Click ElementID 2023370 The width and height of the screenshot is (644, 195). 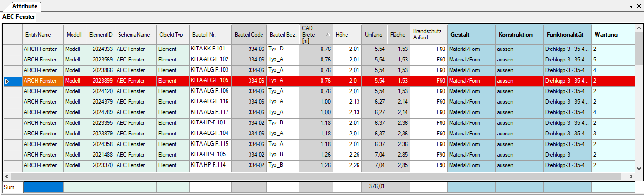click(x=101, y=166)
